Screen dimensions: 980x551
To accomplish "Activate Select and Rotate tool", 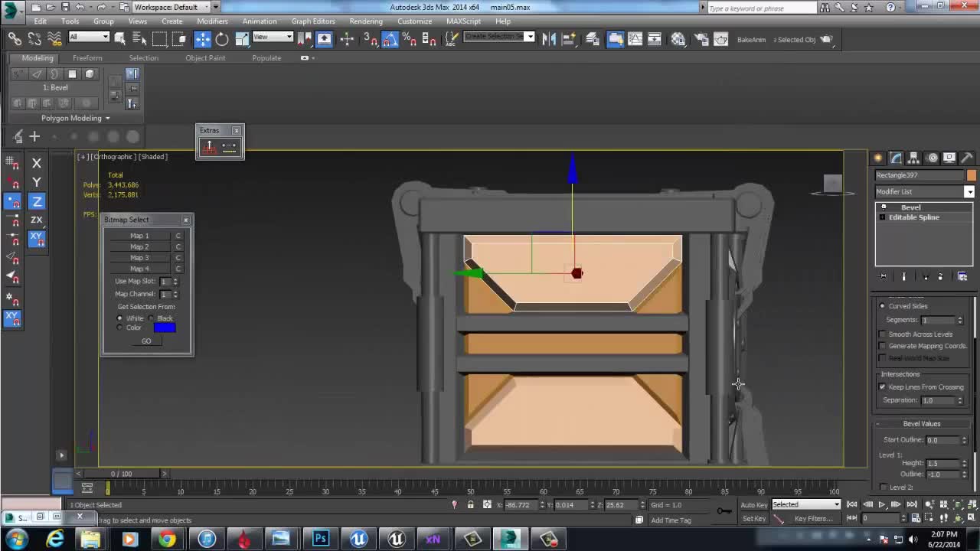I will pyautogui.click(x=222, y=39).
